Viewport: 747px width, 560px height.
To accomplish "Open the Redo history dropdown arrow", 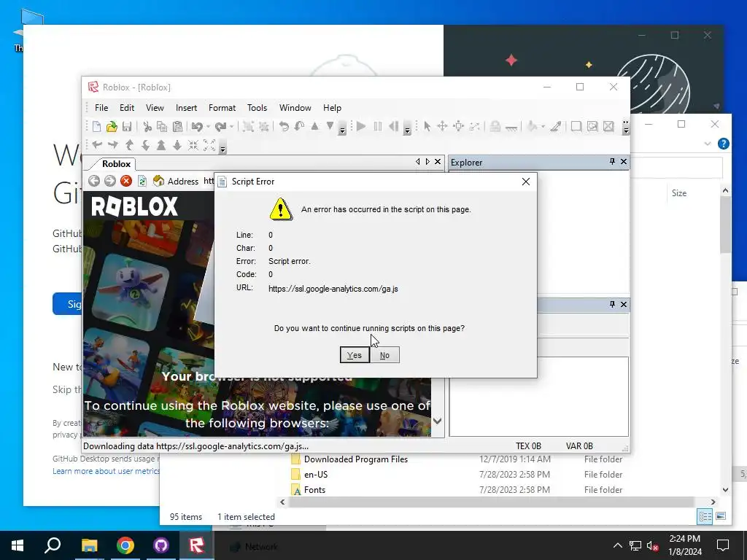I will (x=231, y=127).
